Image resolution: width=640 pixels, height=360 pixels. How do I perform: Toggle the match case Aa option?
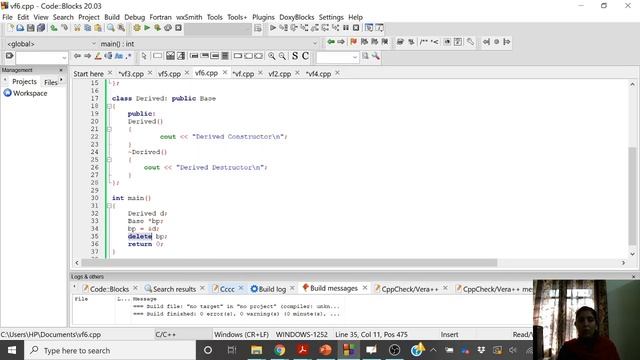(119, 56)
